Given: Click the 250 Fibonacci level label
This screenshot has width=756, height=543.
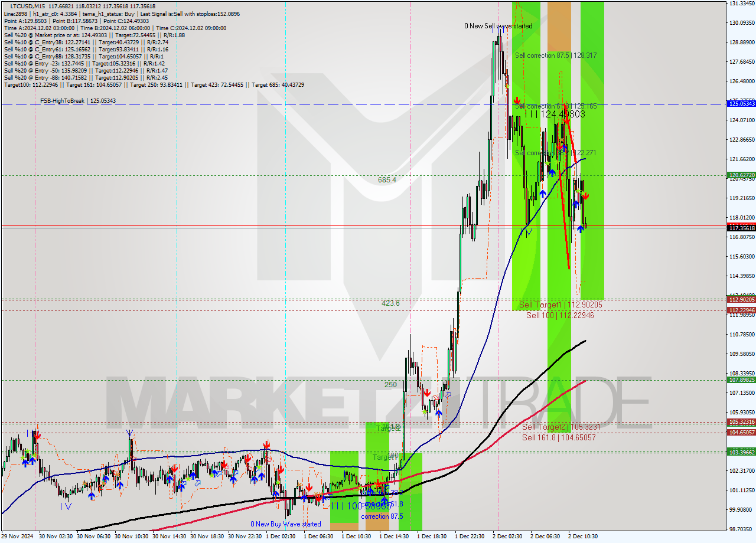Looking at the screenshot, I should tap(390, 384).
